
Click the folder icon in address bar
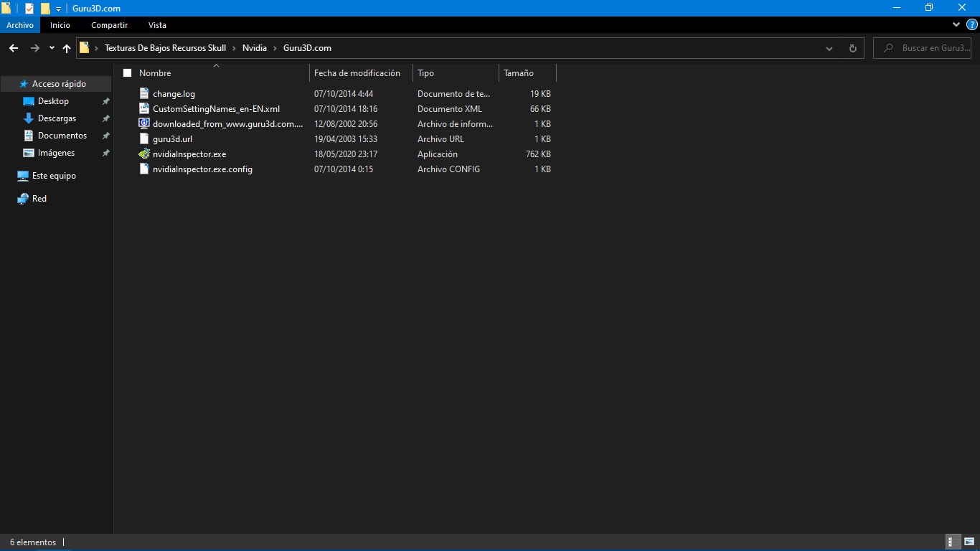(x=85, y=48)
